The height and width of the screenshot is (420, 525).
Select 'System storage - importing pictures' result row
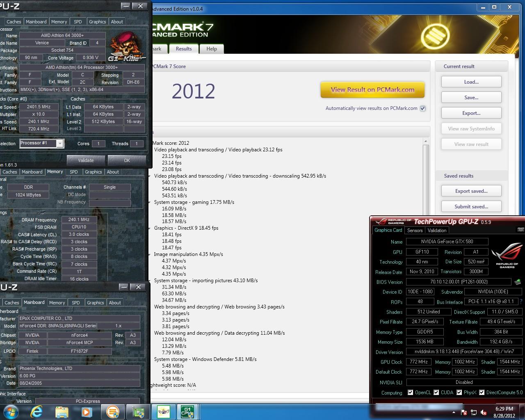coord(206,281)
